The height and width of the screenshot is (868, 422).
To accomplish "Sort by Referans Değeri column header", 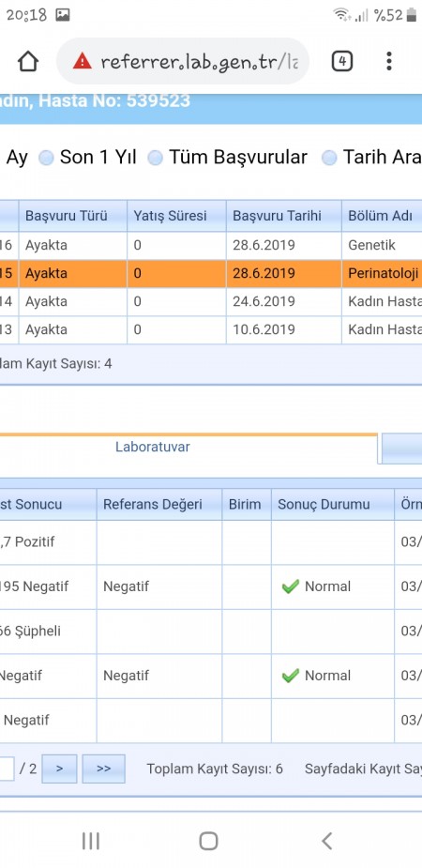I will coord(159,504).
